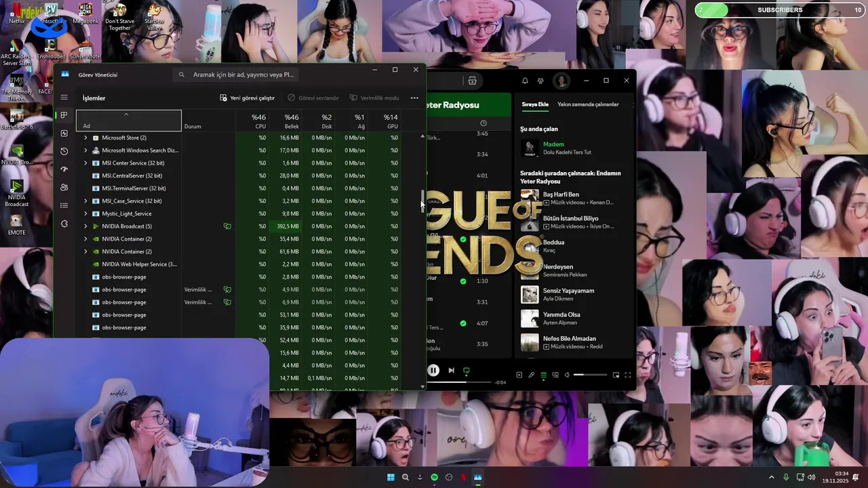Expand Microsoft Windows Search process group
Viewport: 868px width, 488px height.
85,150
